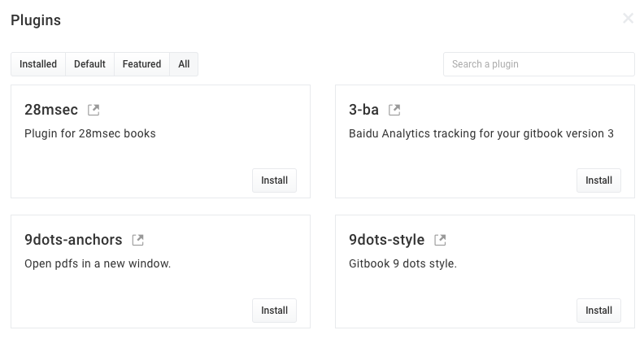Switch to the Default tab

point(89,64)
